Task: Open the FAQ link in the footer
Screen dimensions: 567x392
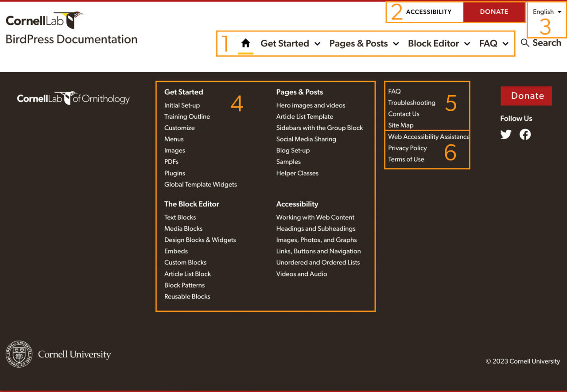Action: 394,91
